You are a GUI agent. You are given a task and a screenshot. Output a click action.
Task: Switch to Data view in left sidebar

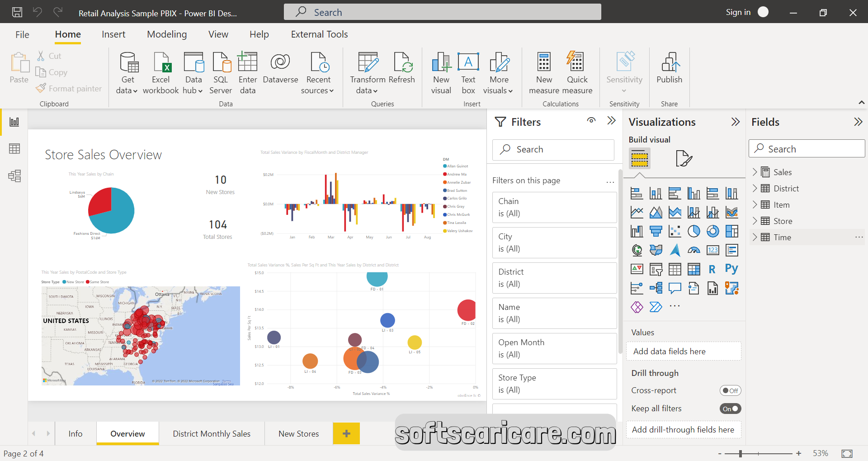click(14, 148)
